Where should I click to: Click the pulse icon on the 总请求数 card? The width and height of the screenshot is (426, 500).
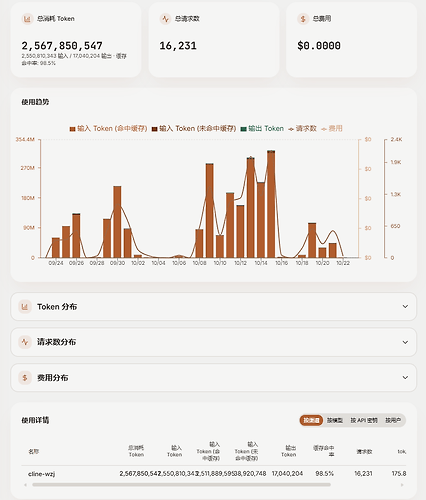(165, 19)
